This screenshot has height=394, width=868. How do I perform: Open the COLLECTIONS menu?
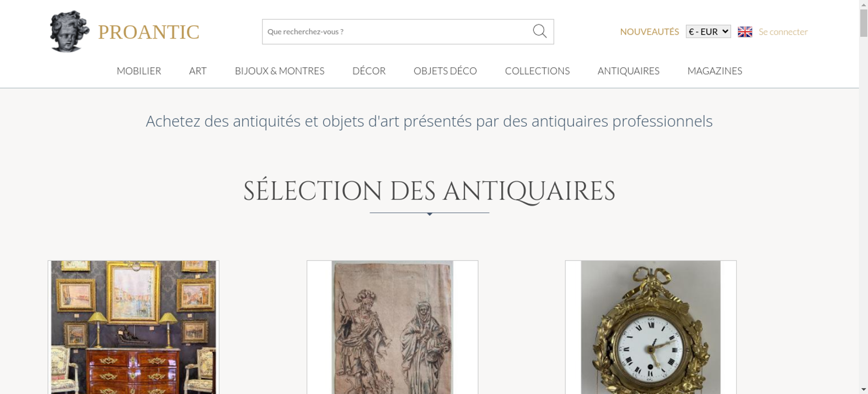pos(537,71)
